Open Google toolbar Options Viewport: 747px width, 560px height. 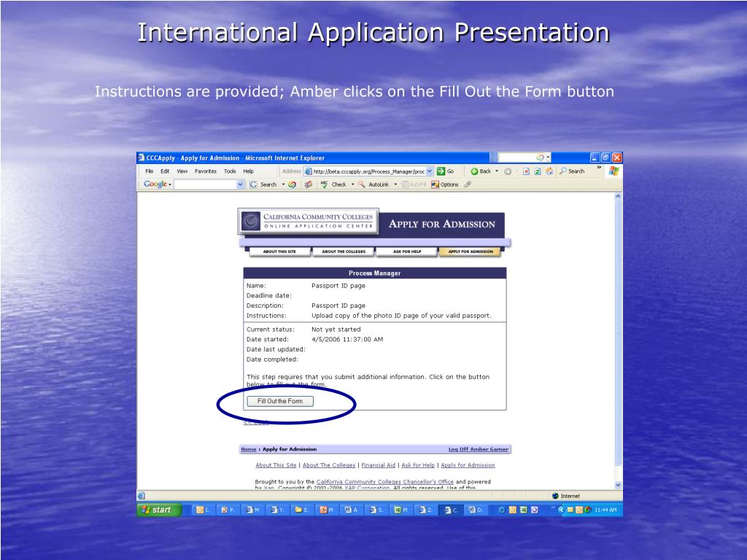[445, 184]
